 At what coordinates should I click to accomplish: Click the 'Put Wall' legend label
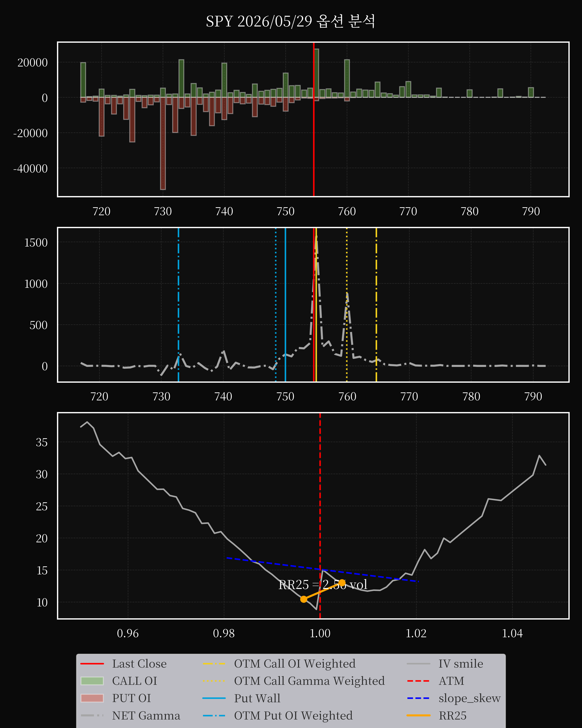(257, 698)
